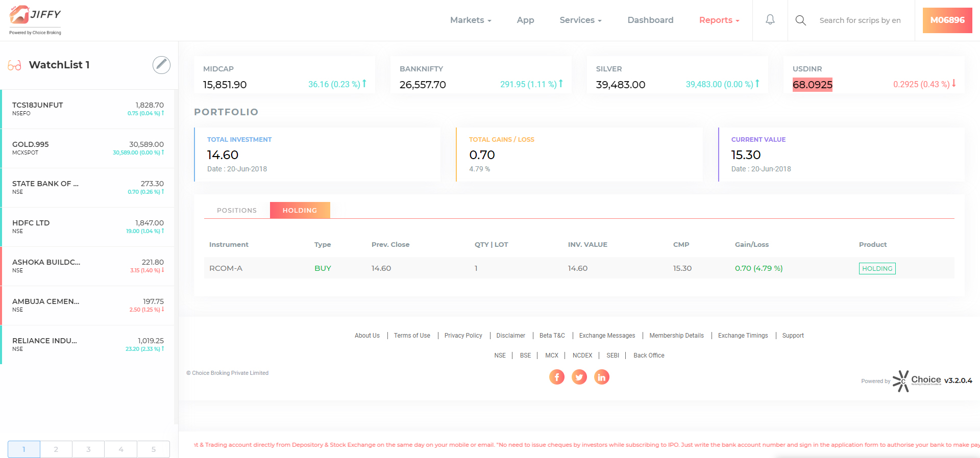Expand the Markets dropdown menu
980x458 pixels.
coord(471,20)
